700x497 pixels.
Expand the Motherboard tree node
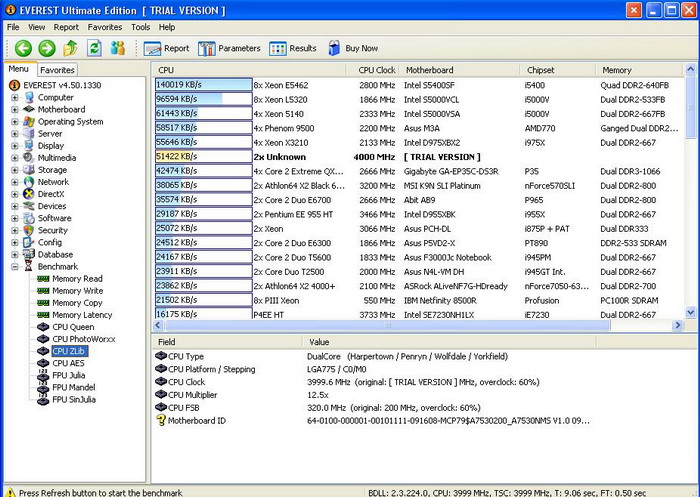(x=14, y=110)
